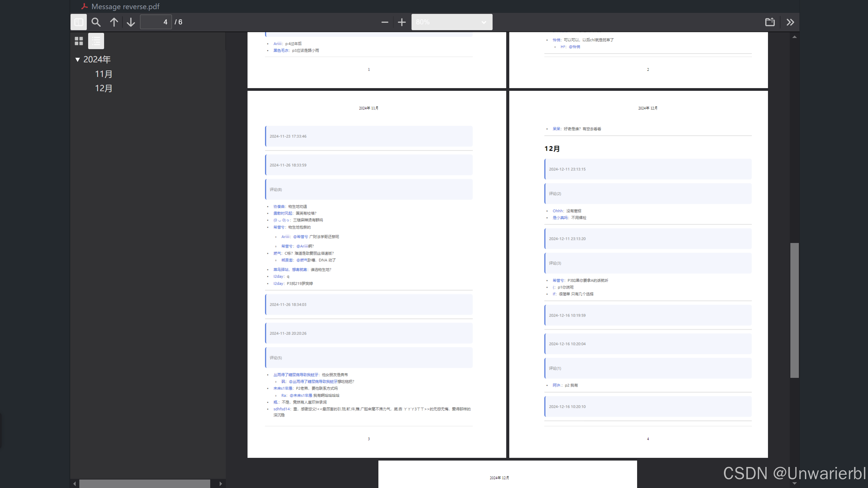This screenshot has width=868, height=488.
Task: Switch sidebar to document outline view
Action: [96, 41]
